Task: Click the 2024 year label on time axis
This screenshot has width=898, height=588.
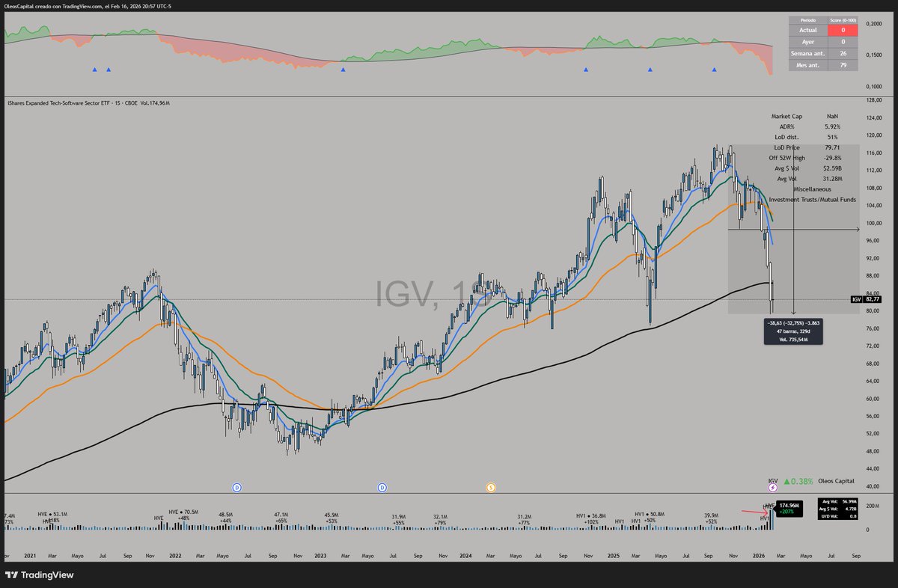Action: coord(466,556)
